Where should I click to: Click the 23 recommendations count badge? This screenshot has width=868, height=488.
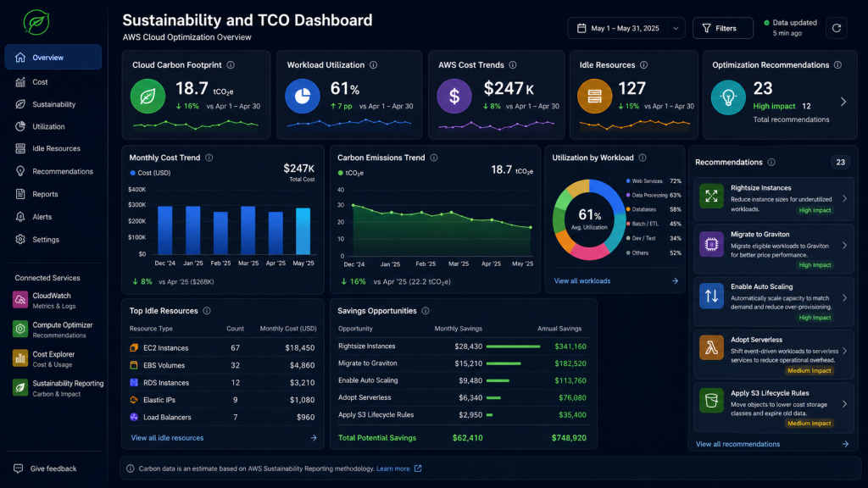pyautogui.click(x=840, y=162)
